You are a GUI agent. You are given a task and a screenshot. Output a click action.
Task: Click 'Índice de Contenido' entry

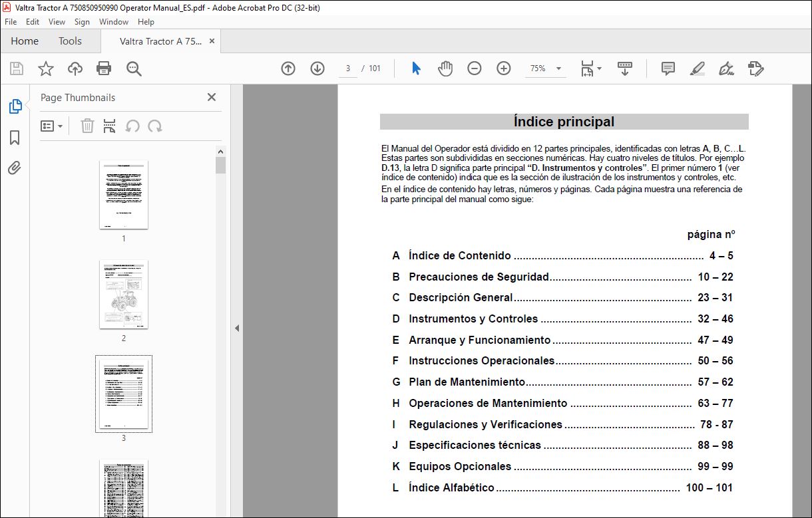[x=562, y=255]
